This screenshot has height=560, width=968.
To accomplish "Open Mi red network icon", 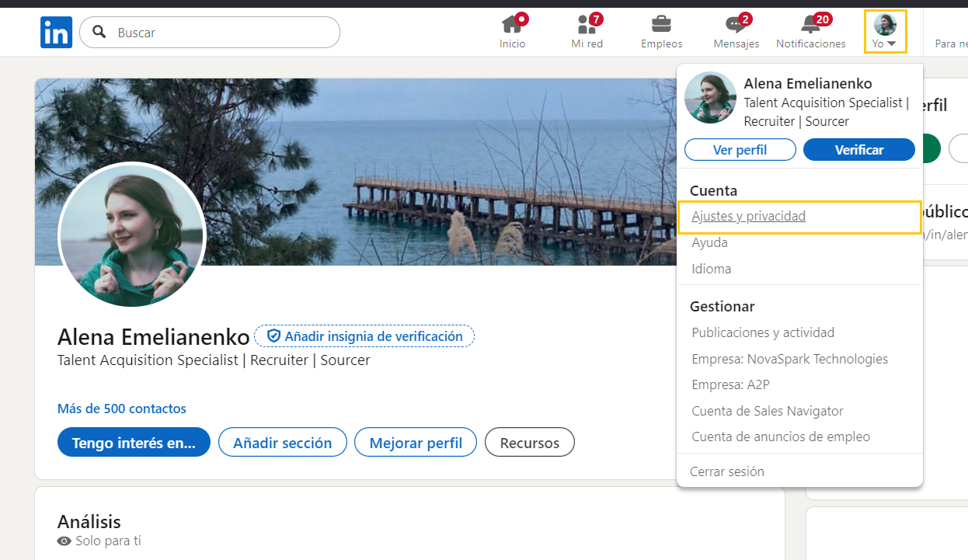I will [x=587, y=24].
